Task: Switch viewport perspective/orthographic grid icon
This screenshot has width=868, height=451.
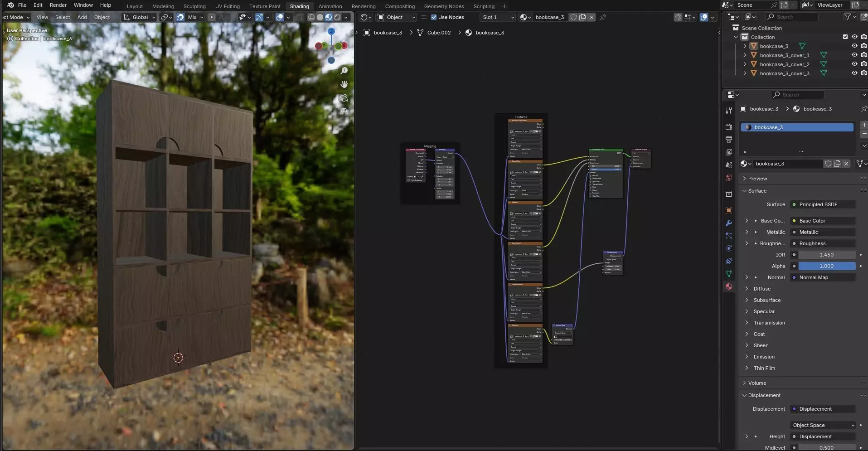Action: click(x=344, y=112)
